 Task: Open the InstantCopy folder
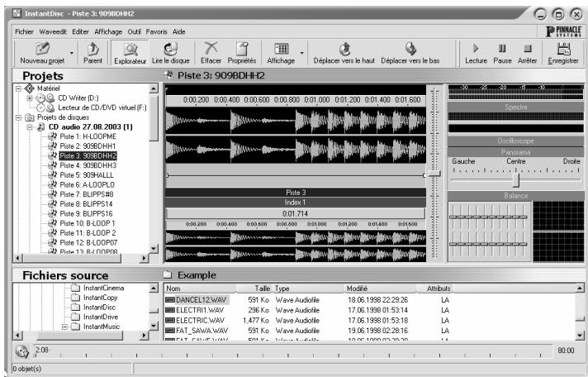(100, 298)
